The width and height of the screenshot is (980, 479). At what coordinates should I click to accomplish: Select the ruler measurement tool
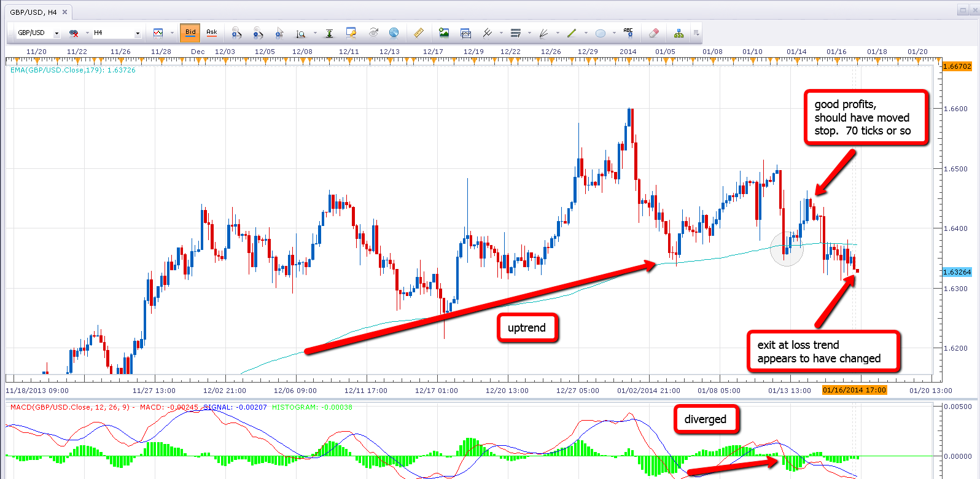419,33
